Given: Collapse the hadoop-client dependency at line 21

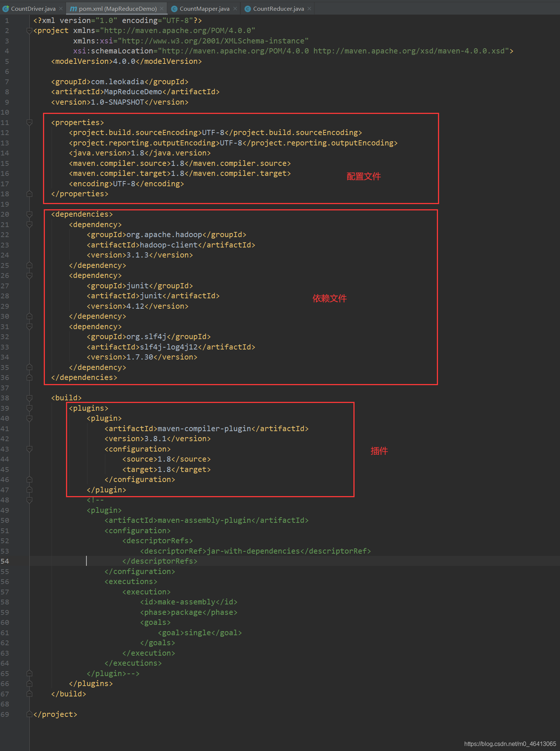Looking at the screenshot, I should (x=29, y=224).
